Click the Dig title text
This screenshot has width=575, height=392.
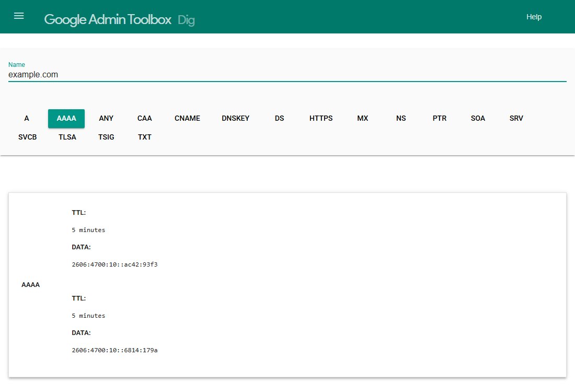(186, 20)
